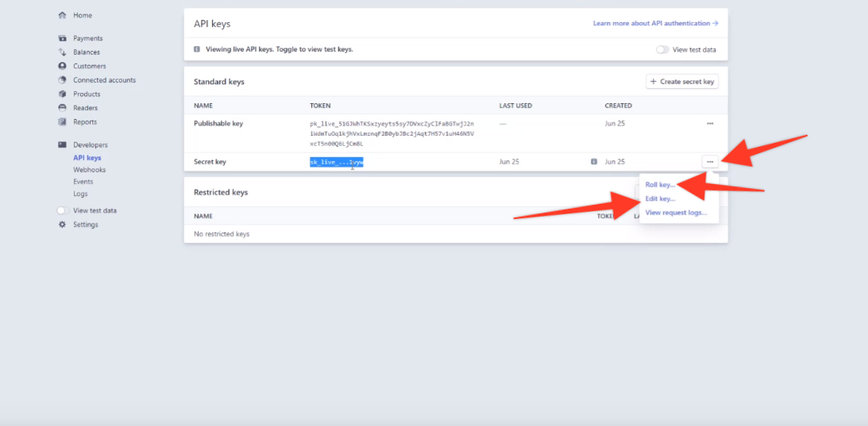
Task: Click Publishable key Created Jun 25 date
Action: pos(615,124)
